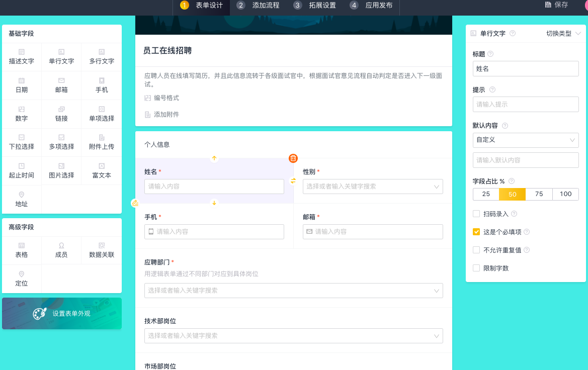
Task: Set field width to 25 percent
Action: pyautogui.click(x=486, y=194)
